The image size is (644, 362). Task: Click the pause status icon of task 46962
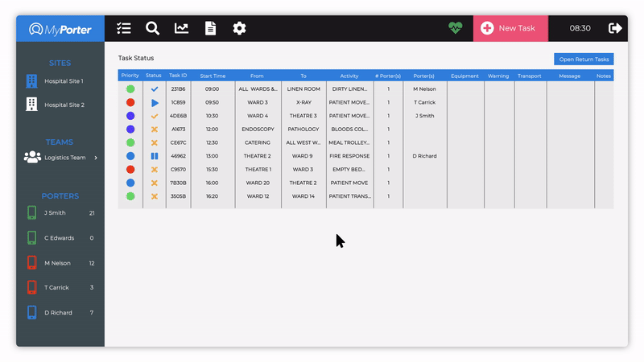(x=155, y=156)
